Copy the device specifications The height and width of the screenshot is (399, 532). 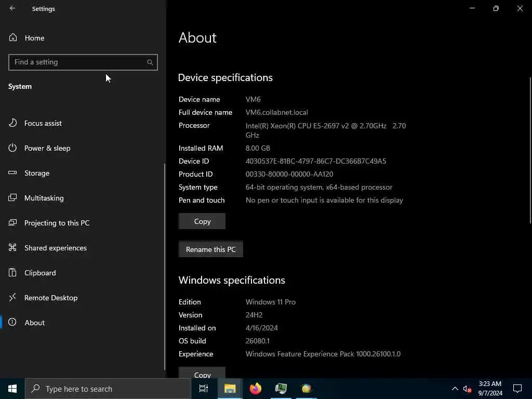202,221
